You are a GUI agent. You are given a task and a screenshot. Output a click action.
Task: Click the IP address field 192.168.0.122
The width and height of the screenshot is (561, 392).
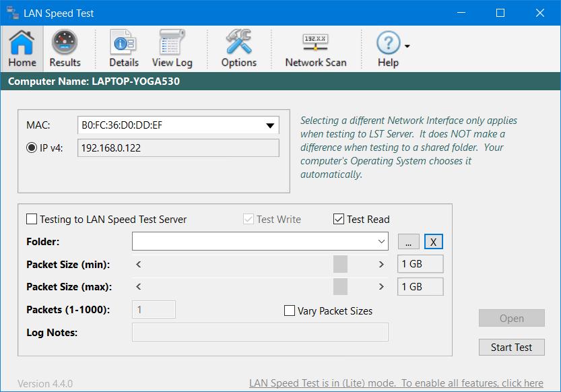coord(178,148)
